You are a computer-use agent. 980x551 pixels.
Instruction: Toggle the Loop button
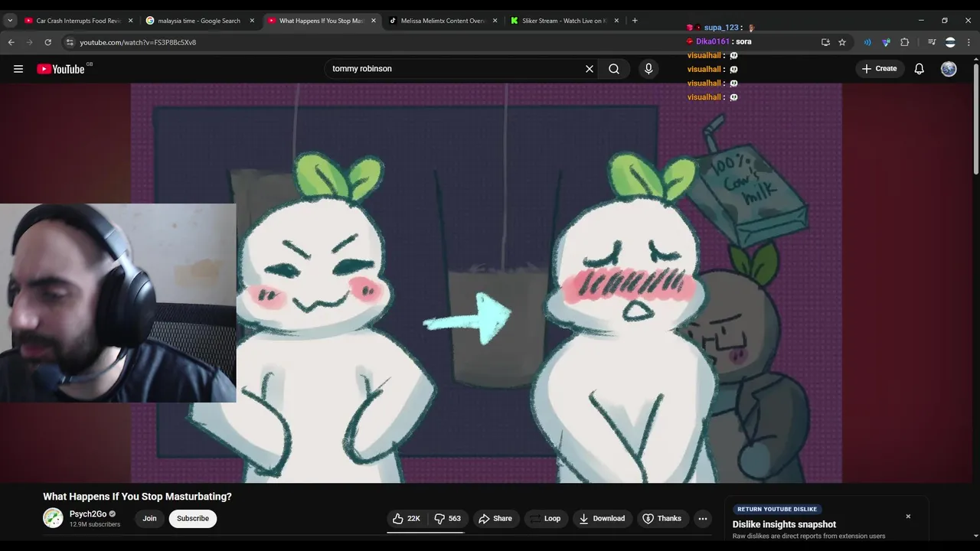coord(545,519)
